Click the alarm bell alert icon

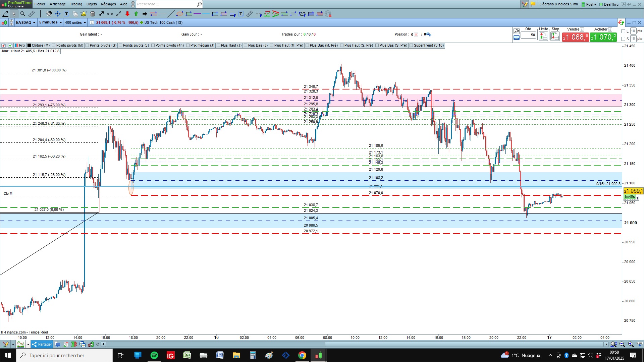coord(84,14)
